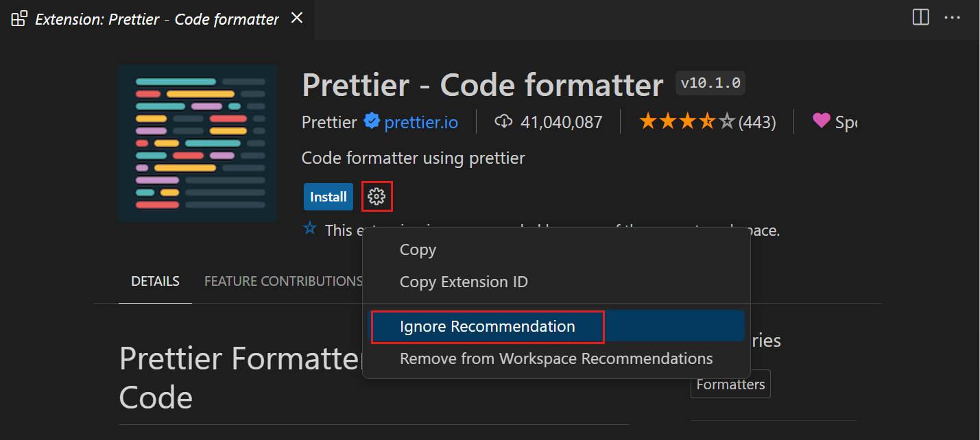
Task: Open the More Actions ellipsis menu
Action: point(953,18)
